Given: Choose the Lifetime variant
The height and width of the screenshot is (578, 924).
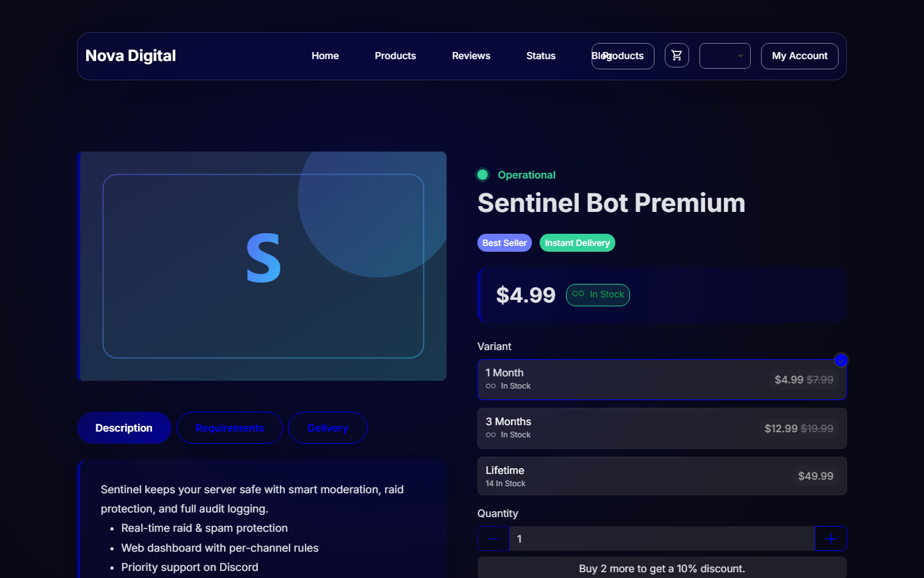Looking at the screenshot, I should pyautogui.click(x=662, y=476).
